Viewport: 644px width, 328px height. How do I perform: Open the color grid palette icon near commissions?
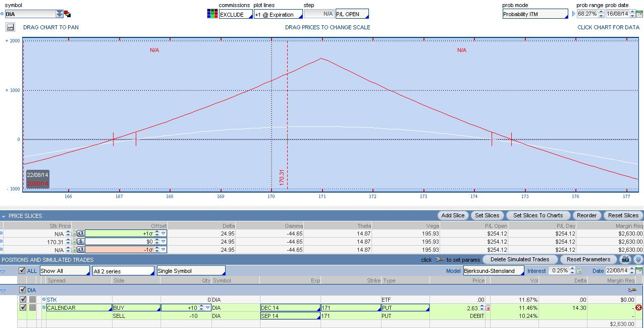point(212,14)
